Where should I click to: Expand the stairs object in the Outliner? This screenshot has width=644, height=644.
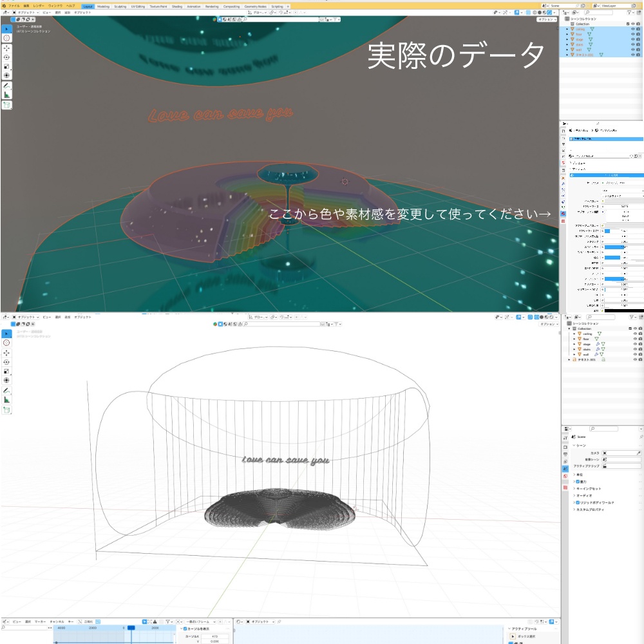[574, 349]
